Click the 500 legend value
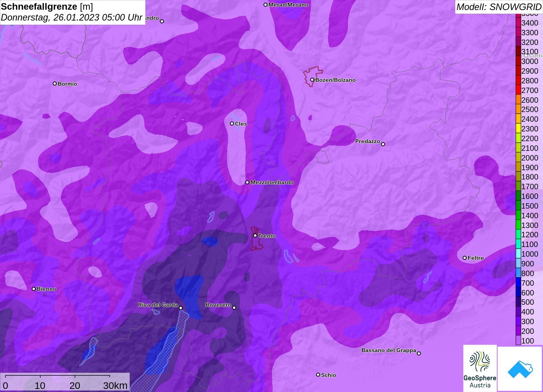The width and height of the screenshot is (543, 392). 528,302
